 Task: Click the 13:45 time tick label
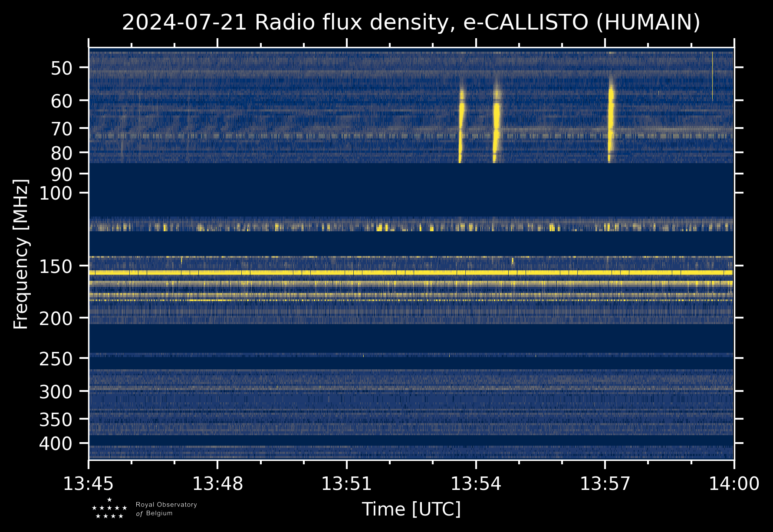click(89, 483)
